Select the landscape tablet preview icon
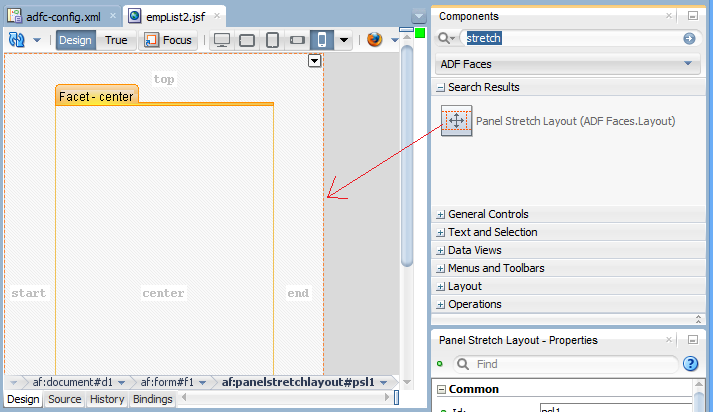 pos(247,40)
